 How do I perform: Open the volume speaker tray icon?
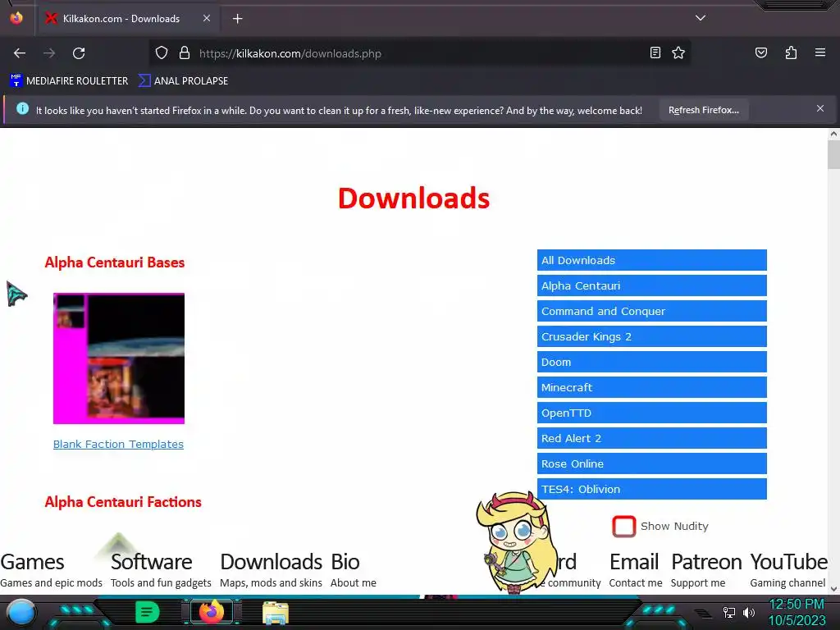748,612
